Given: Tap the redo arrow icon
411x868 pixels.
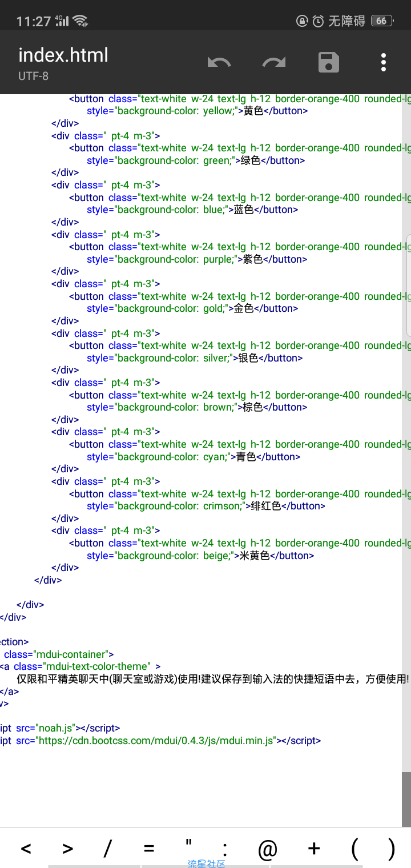Looking at the screenshot, I should [274, 62].
